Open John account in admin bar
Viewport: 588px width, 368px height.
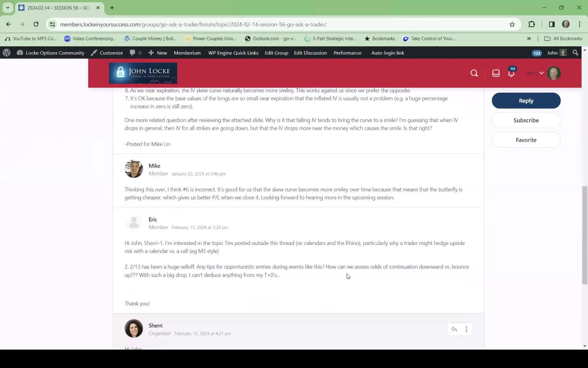[557, 53]
